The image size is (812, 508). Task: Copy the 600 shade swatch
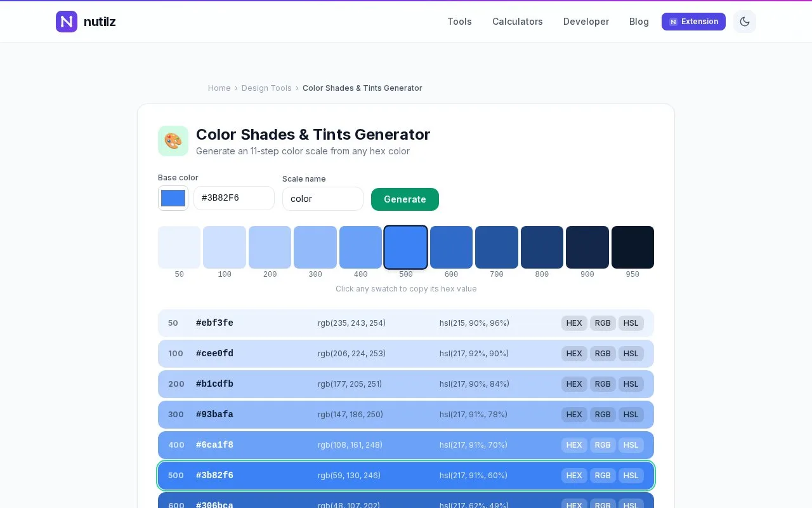(452, 247)
